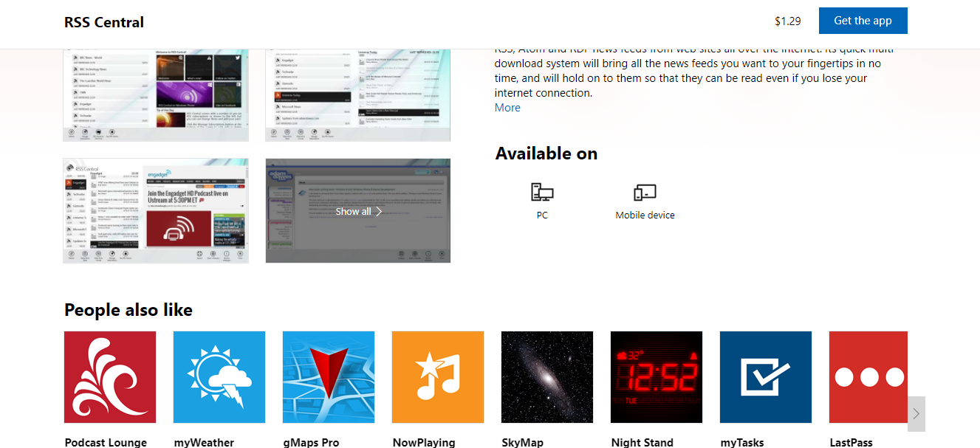Open the myTasks checkmark app tile
The width and height of the screenshot is (980, 448).
[x=766, y=377]
